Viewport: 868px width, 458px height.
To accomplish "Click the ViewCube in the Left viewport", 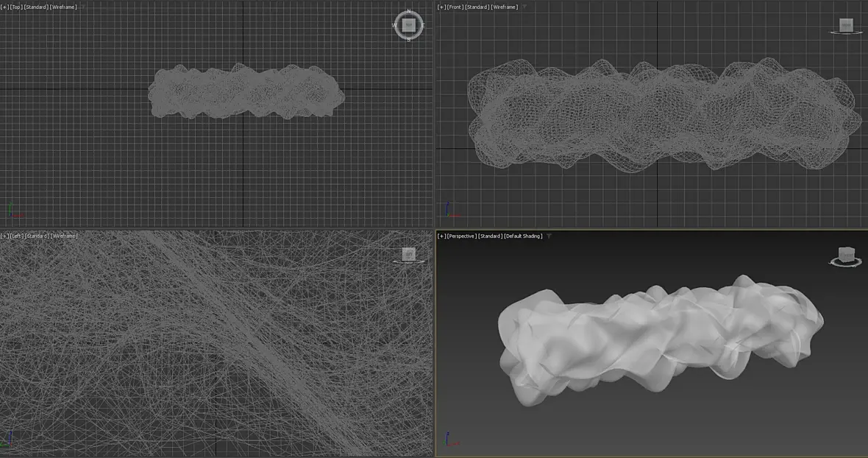I will tap(408, 255).
